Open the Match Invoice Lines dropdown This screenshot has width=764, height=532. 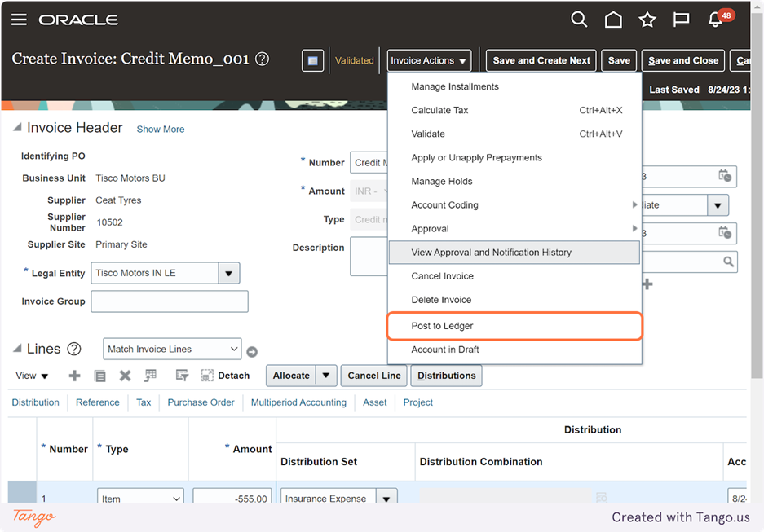click(x=172, y=349)
